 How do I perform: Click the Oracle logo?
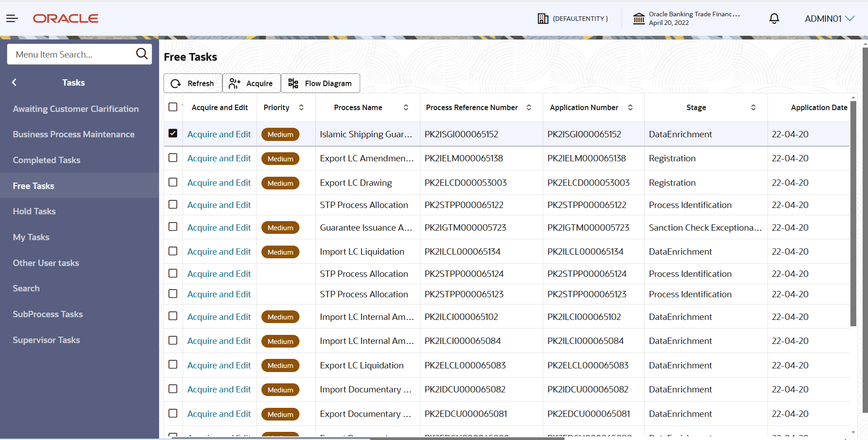tap(66, 19)
